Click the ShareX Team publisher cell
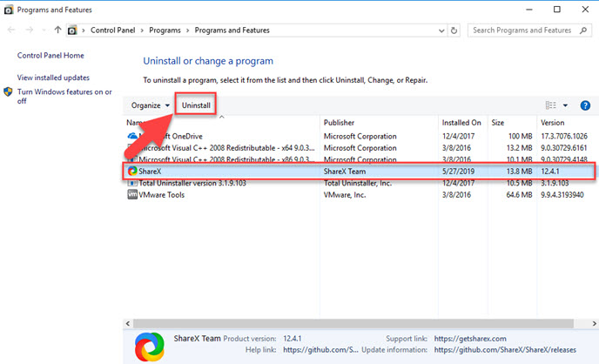 pos(345,172)
